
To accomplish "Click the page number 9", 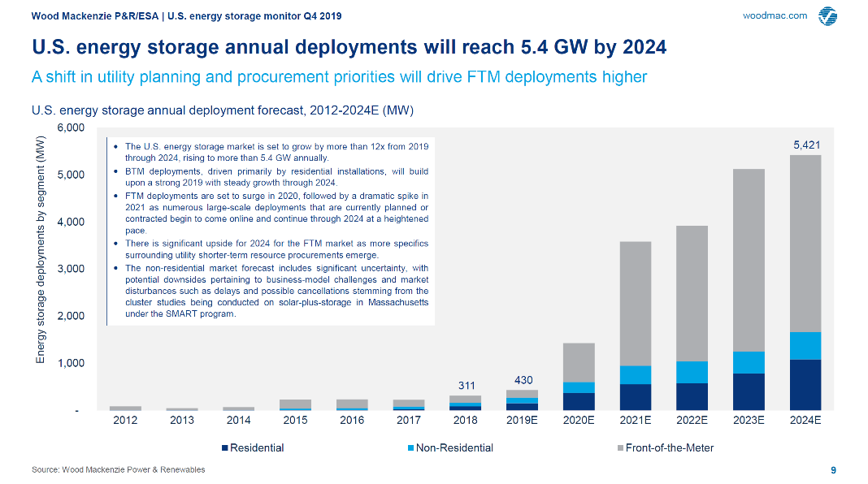I will pyautogui.click(x=833, y=470).
